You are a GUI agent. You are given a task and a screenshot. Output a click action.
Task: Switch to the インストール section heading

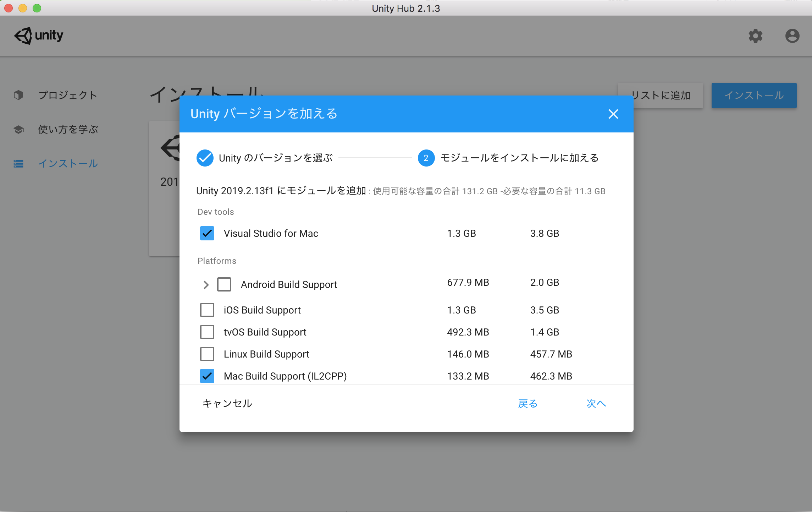coord(68,163)
